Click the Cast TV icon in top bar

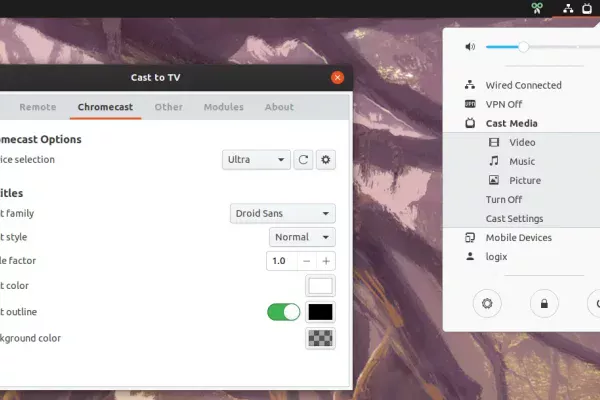pos(587,8)
